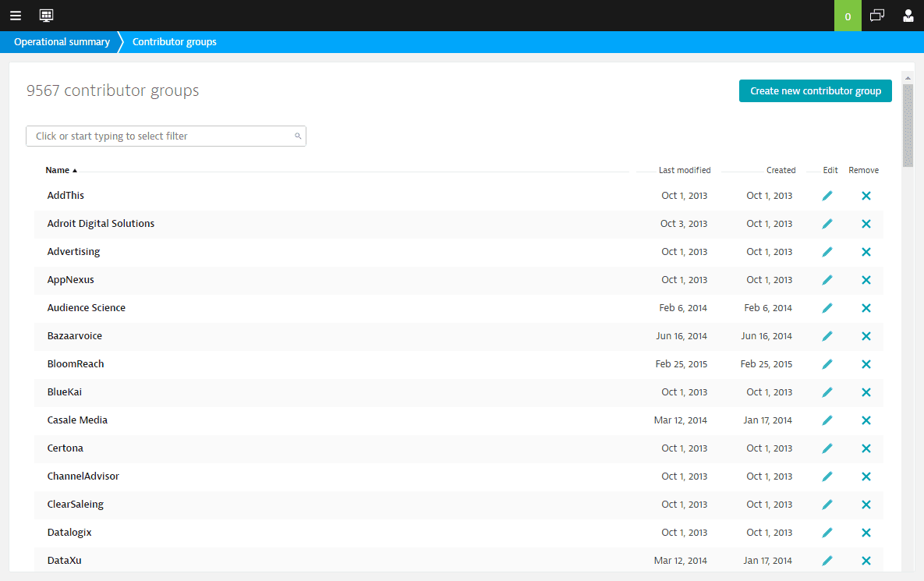Screen dimensions: 924x581
Task: Edit the ChannelAdvisor group
Action: pos(827,476)
